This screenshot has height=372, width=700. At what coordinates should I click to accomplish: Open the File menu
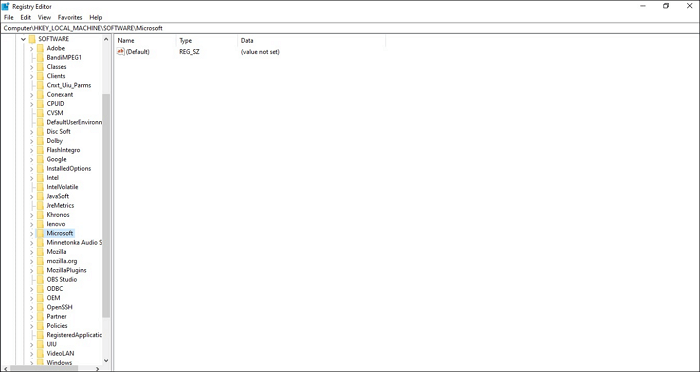pyautogui.click(x=8, y=17)
